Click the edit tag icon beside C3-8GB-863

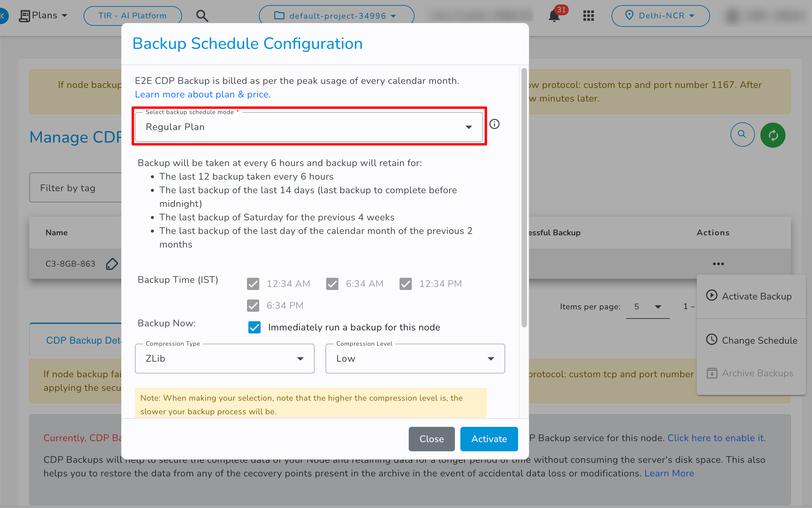[x=112, y=264]
